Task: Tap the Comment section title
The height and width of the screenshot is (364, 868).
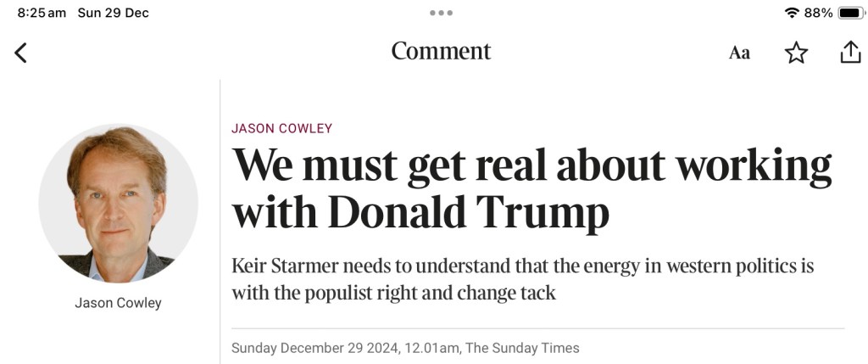Action: (x=441, y=51)
